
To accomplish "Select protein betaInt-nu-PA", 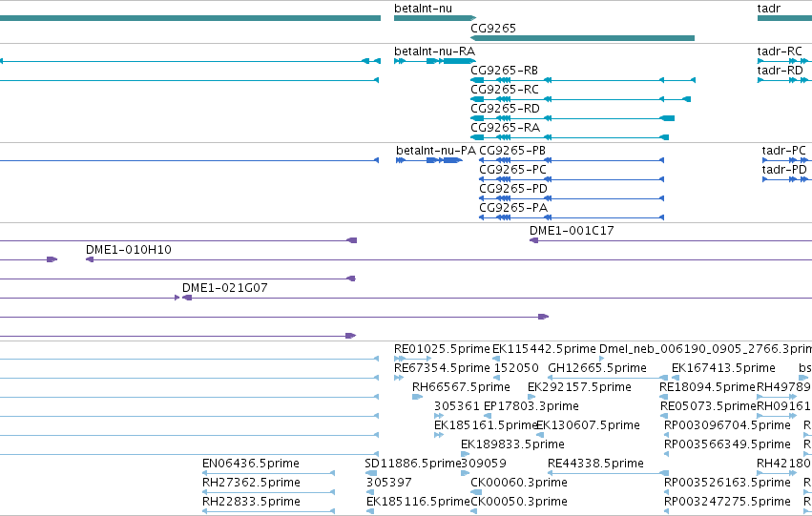I will [429, 160].
